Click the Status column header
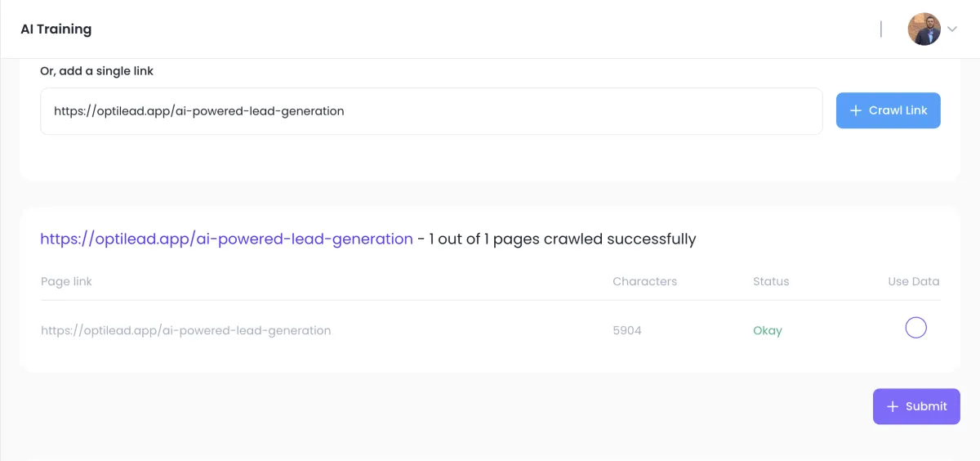The width and height of the screenshot is (980, 461). 771,281
